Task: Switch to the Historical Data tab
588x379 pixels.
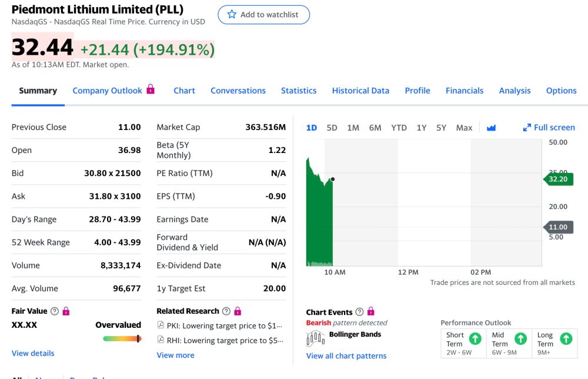Action: 360,91
